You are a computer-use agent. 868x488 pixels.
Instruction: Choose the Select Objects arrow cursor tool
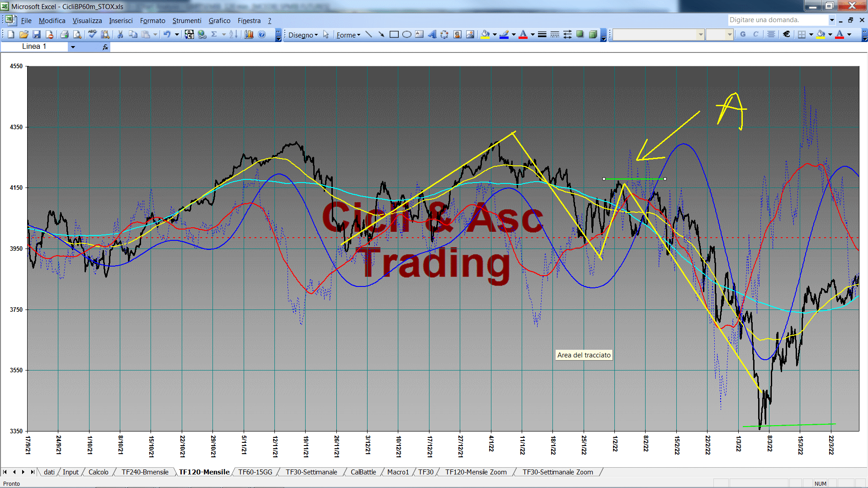(x=326, y=34)
